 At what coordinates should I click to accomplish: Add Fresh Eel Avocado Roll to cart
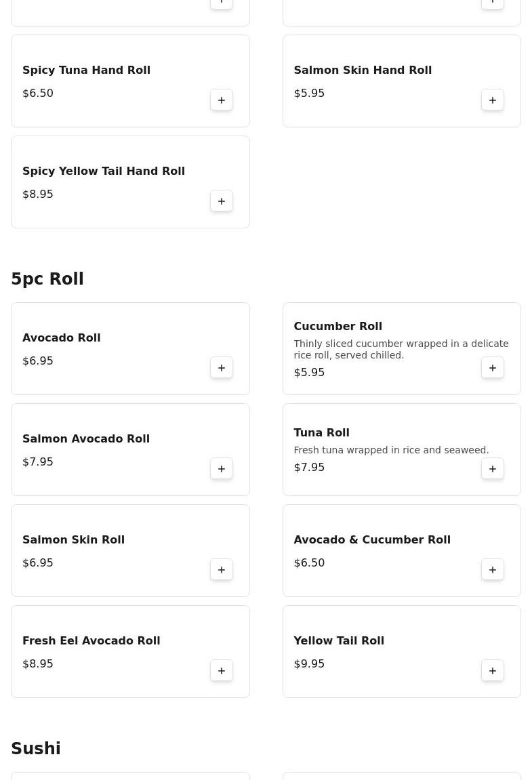click(x=222, y=671)
